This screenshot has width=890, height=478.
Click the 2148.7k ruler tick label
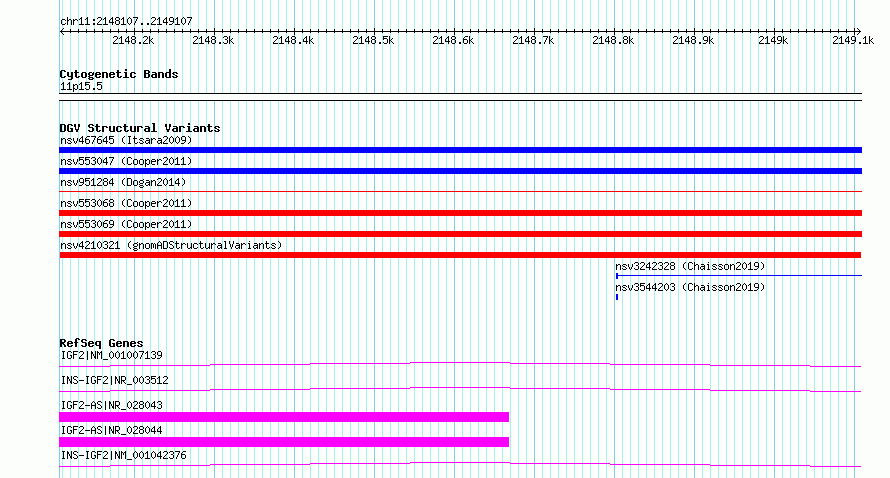pyautogui.click(x=533, y=40)
